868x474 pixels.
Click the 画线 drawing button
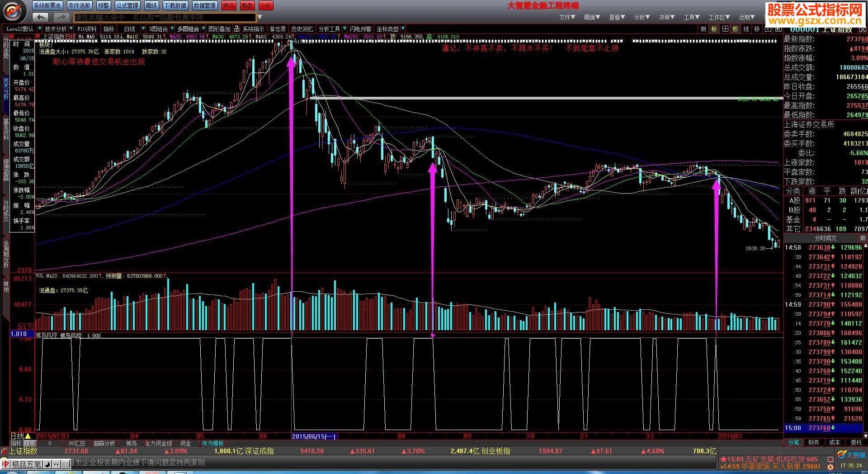pyautogui.click(x=151, y=5)
